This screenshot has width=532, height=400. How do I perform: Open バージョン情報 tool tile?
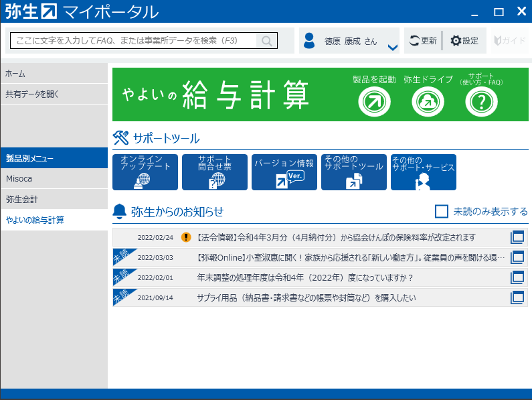tap(284, 172)
